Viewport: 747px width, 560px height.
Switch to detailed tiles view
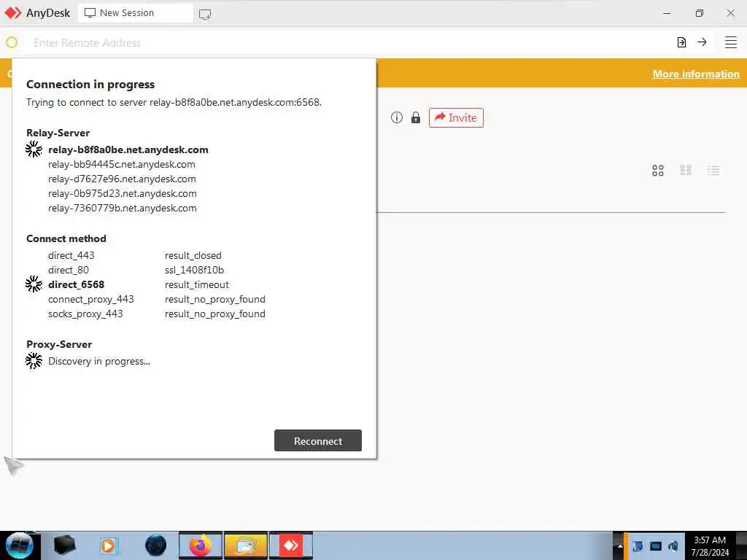pos(686,170)
